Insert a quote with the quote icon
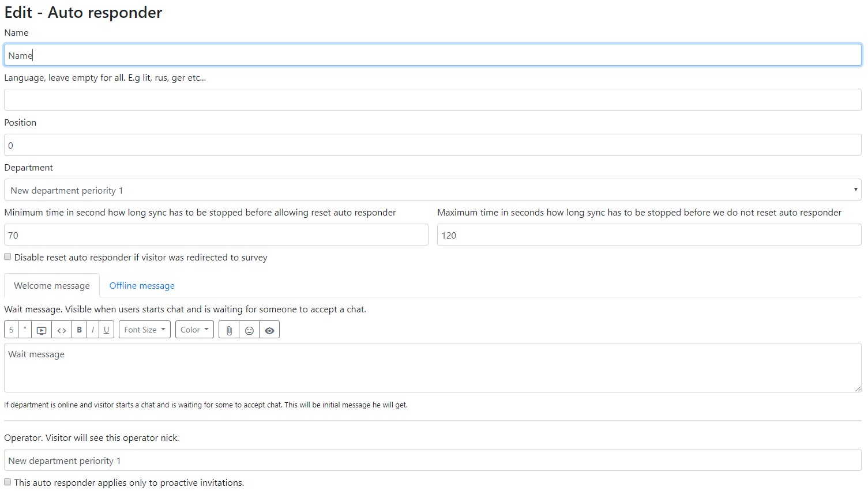This screenshot has width=868, height=491. (25, 330)
